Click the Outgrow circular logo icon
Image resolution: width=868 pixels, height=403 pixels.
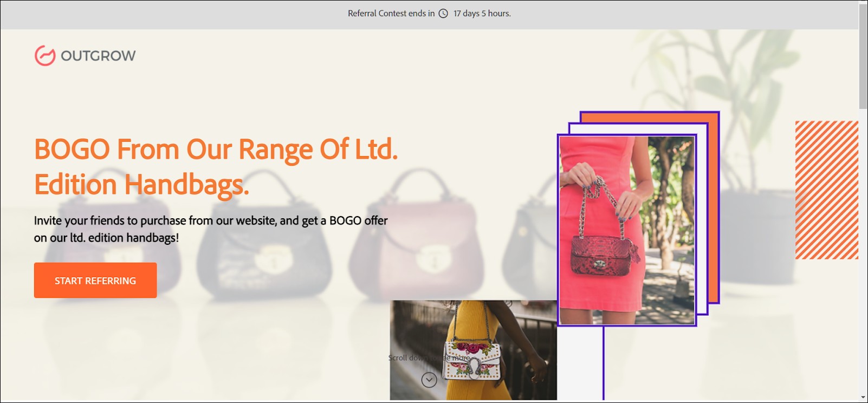(45, 56)
